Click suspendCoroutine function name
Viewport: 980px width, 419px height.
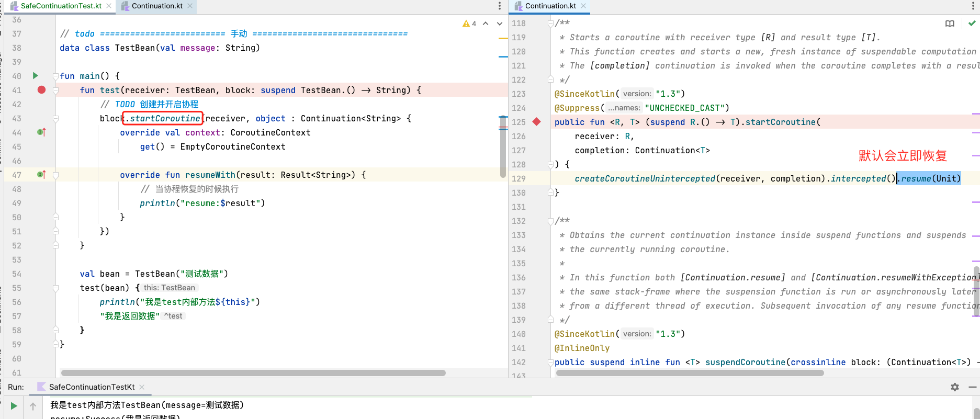pyautogui.click(x=745, y=362)
